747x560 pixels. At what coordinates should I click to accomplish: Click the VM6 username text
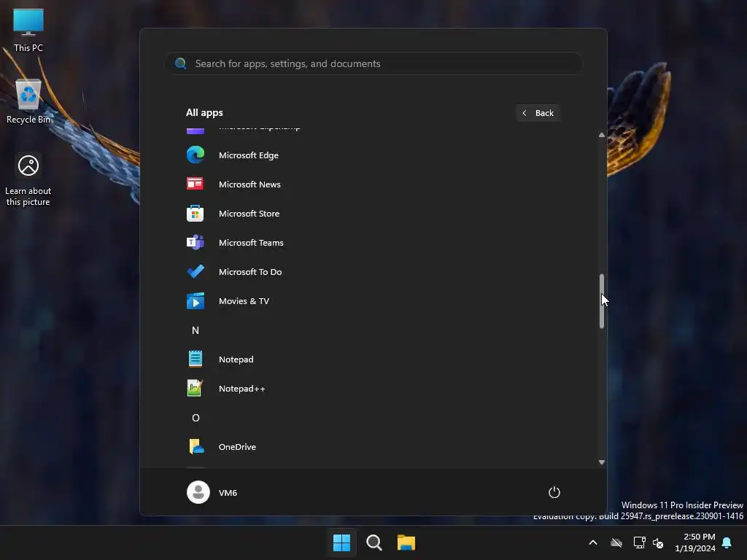[x=228, y=492]
